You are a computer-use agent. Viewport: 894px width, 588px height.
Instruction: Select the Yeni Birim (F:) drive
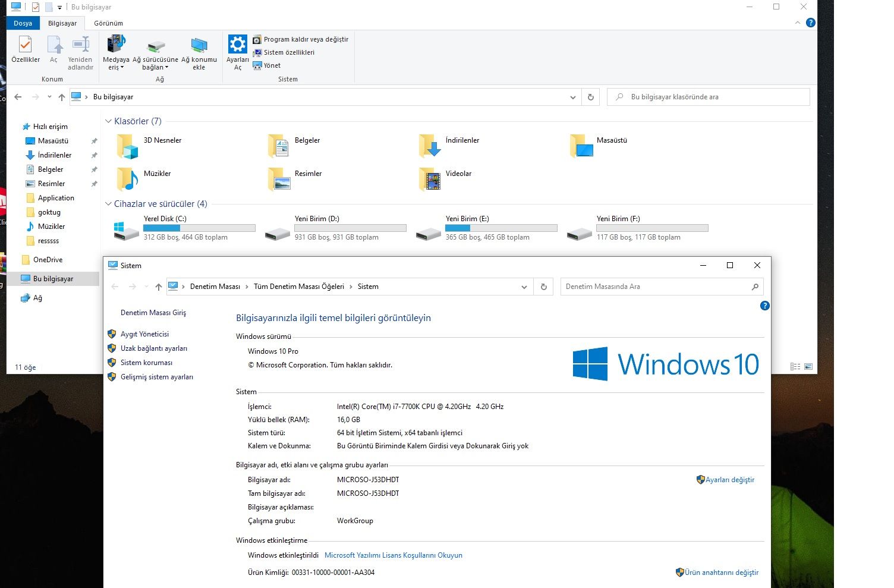pos(638,228)
